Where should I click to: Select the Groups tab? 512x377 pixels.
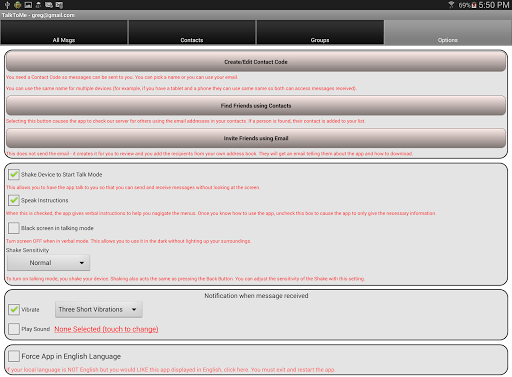click(x=320, y=32)
